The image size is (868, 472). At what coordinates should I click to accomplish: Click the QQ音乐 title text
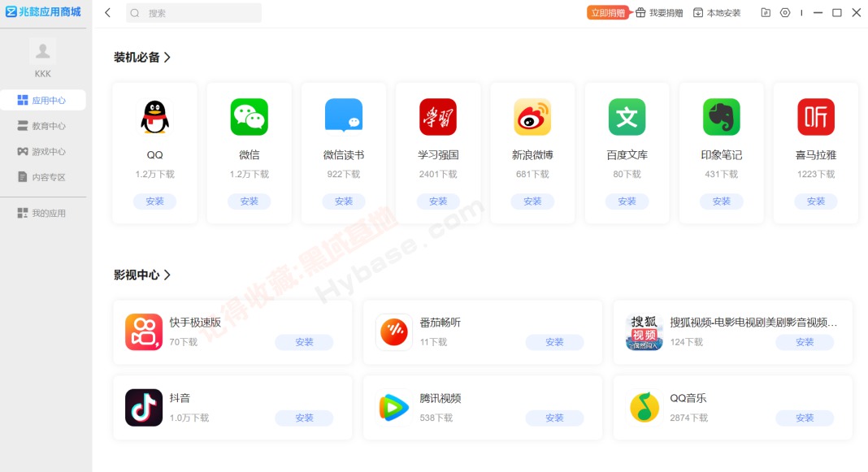[x=688, y=398]
